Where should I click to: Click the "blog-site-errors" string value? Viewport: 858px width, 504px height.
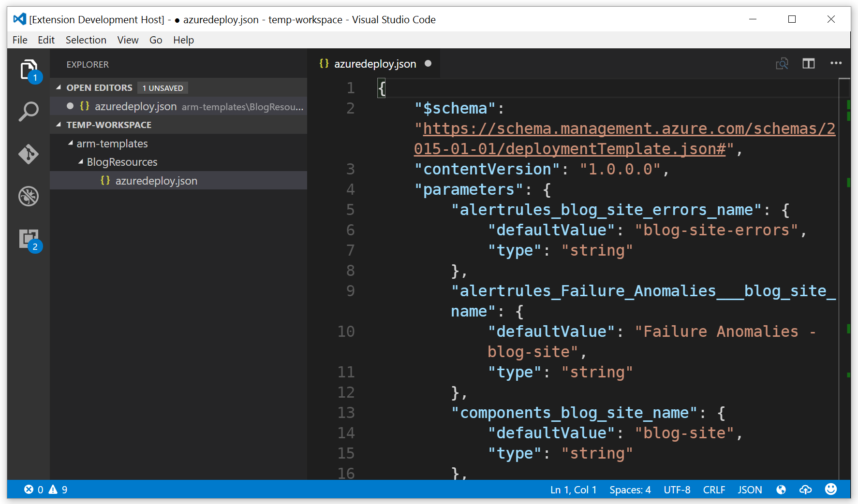point(716,230)
